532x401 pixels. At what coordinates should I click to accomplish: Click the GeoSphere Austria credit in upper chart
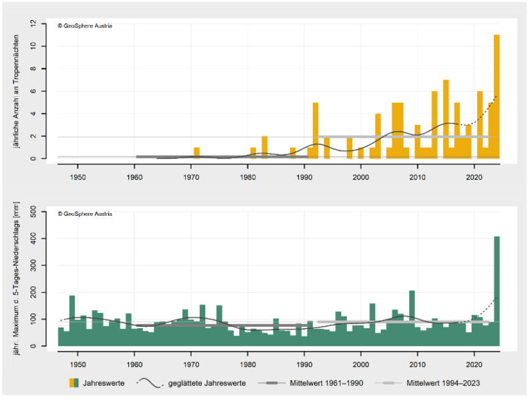[x=85, y=26]
